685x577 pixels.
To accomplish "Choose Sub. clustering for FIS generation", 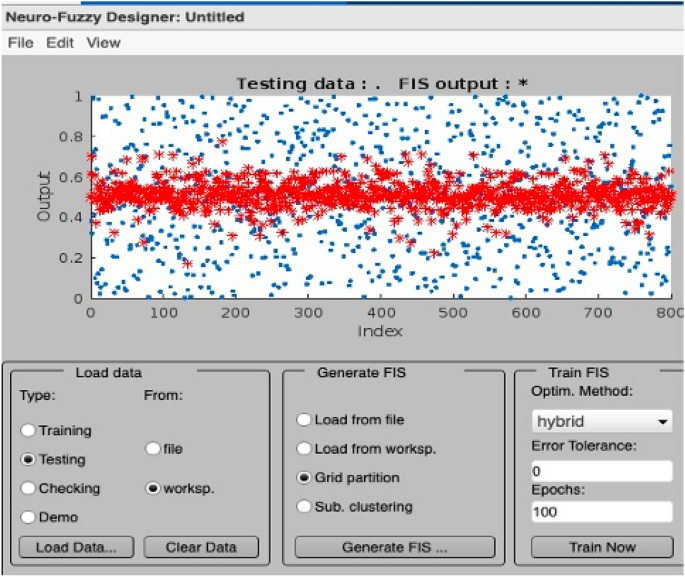I will click(305, 506).
